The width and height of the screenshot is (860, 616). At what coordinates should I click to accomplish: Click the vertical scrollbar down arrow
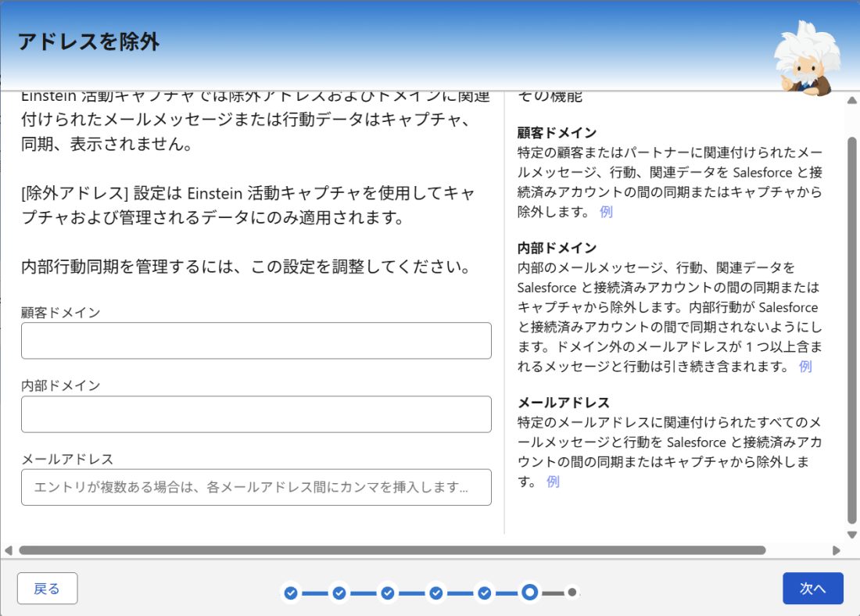pos(851,535)
